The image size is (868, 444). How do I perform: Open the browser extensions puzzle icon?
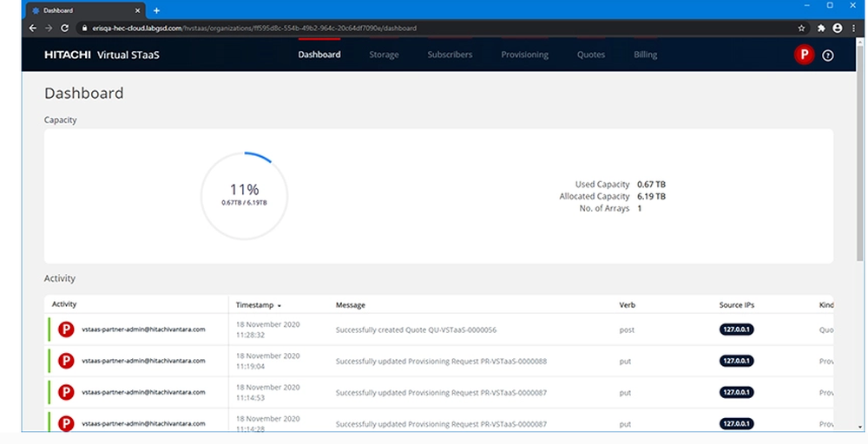click(x=821, y=29)
